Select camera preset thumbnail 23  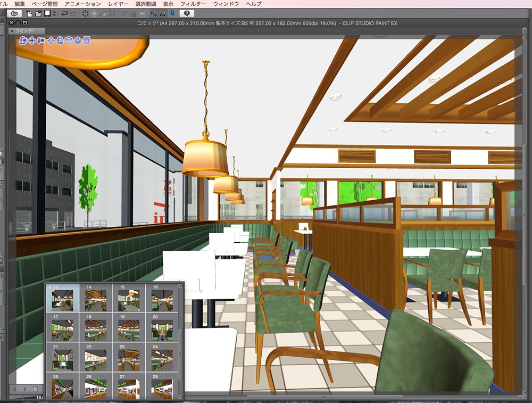(x=129, y=358)
